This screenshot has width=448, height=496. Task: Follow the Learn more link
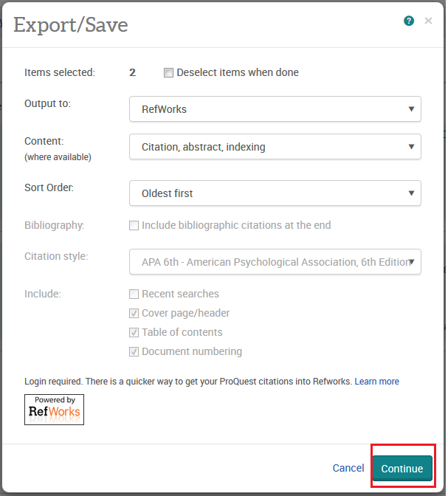tap(377, 382)
